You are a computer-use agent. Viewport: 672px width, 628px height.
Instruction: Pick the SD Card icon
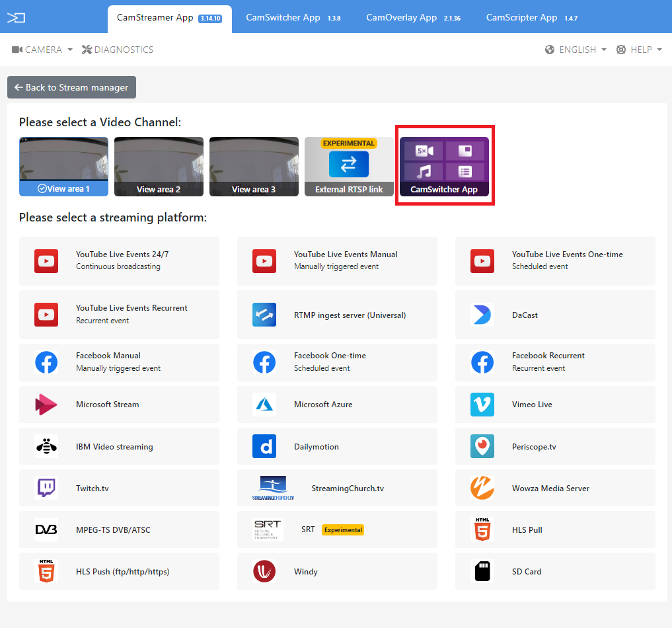click(482, 572)
